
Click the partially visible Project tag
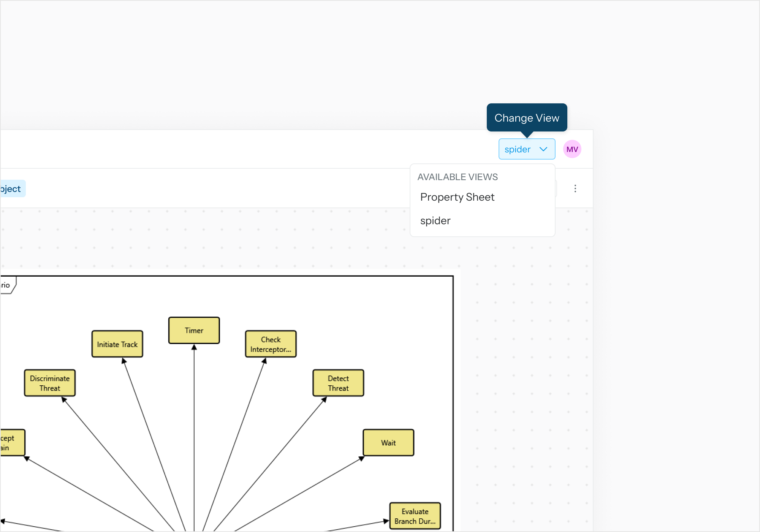(11, 189)
